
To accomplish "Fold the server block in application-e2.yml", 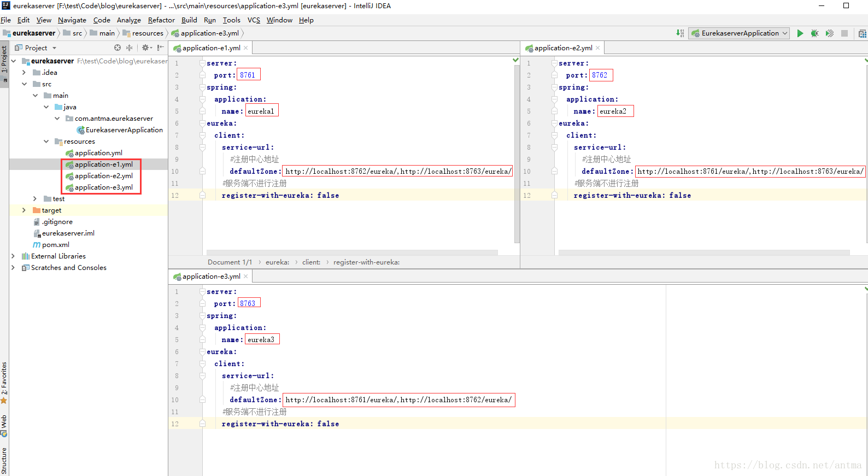I will point(554,63).
